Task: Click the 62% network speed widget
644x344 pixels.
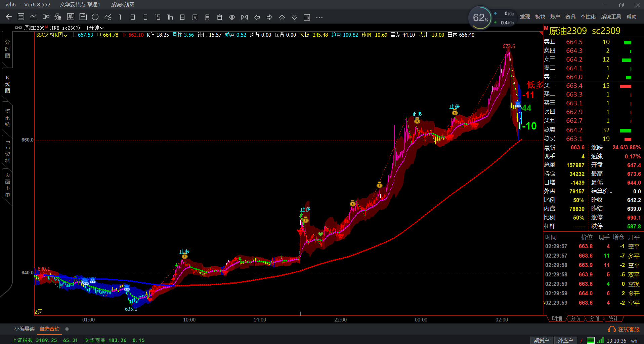Action: click(481, 17)
